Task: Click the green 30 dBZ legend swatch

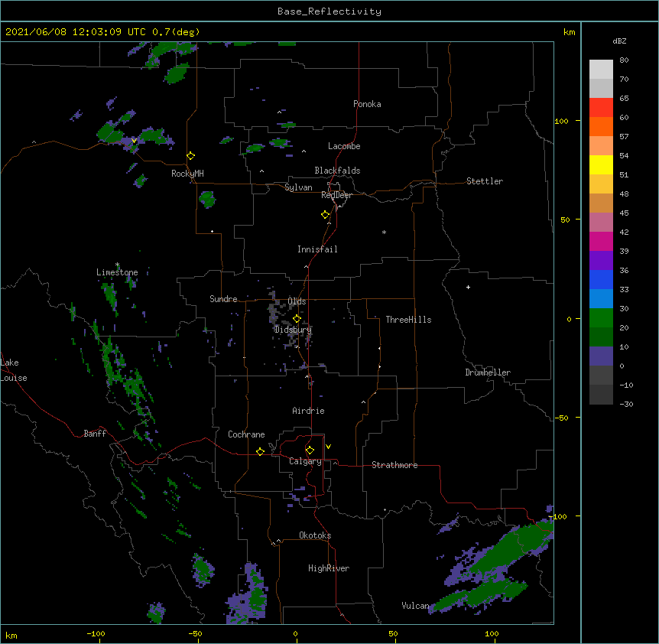Action: coord(601,318)
